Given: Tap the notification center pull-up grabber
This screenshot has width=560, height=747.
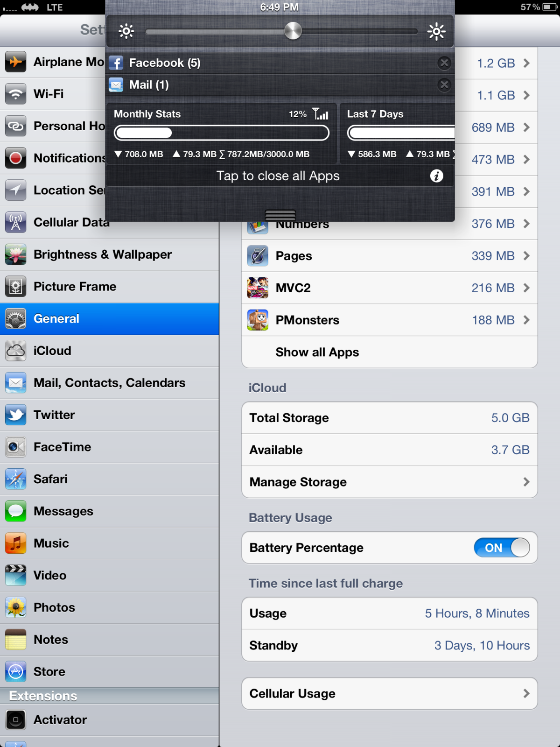Looking at the screenshot, I should (280, 215).
